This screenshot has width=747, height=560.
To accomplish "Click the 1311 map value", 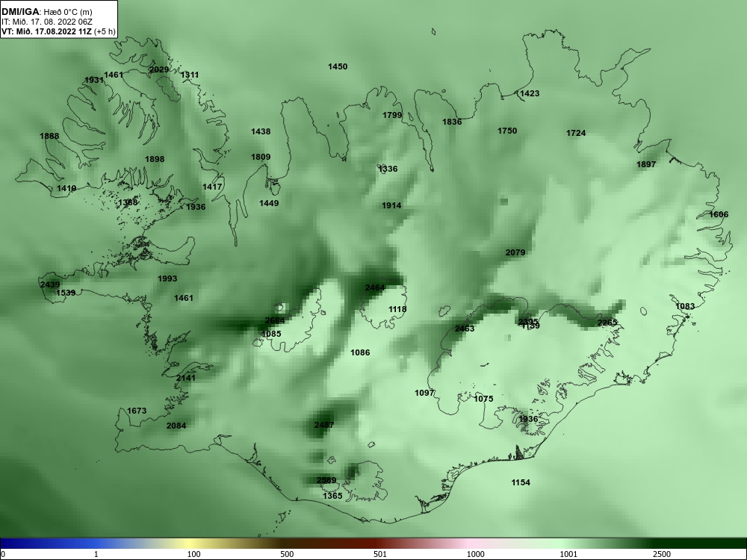I will pyautogui.click(x=190, y=75).
